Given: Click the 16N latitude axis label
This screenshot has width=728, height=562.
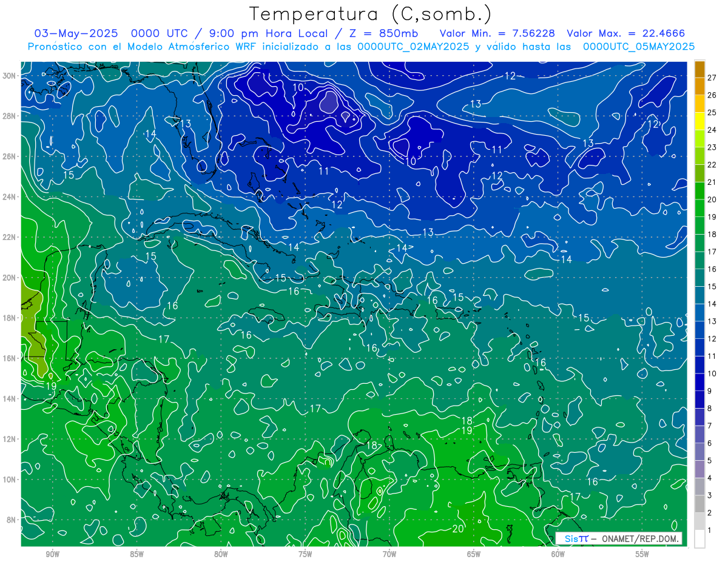Looking at the screenshot, I should coord(9,358).
